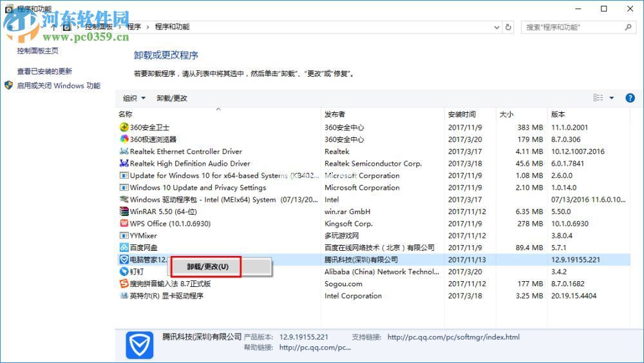Image resolution: width=644 pixels, height=363 pixels.
Task: Open the 组织 dropdown menu
Action: (x=135, y=98)
